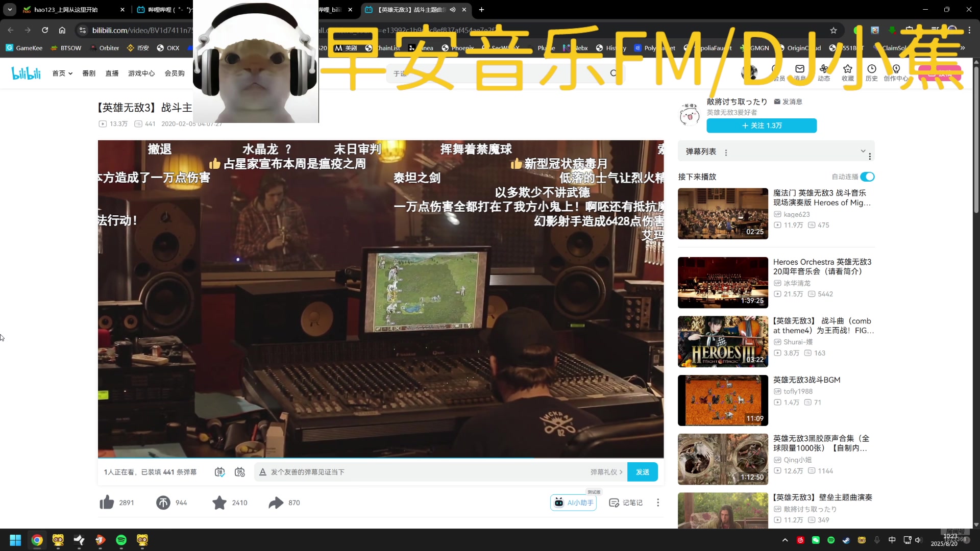Open more options under video
Viewport: 980px width, 551px height.
[x=658, y=503]
